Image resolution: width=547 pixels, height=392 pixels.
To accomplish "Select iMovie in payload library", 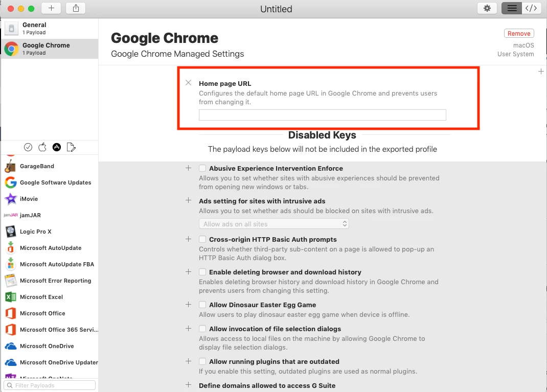I will (50, 199).
